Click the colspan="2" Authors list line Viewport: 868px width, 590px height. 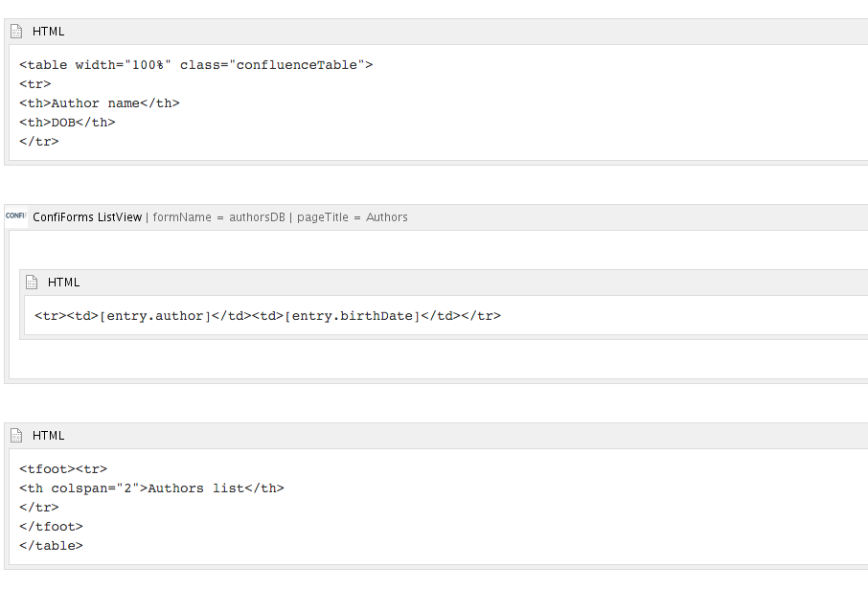point(151,488)
